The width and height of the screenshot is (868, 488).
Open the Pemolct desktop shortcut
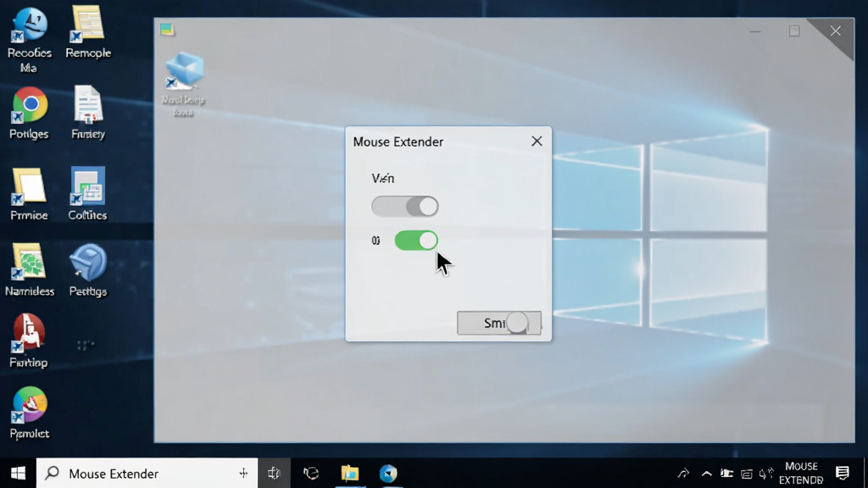(30, 413)
